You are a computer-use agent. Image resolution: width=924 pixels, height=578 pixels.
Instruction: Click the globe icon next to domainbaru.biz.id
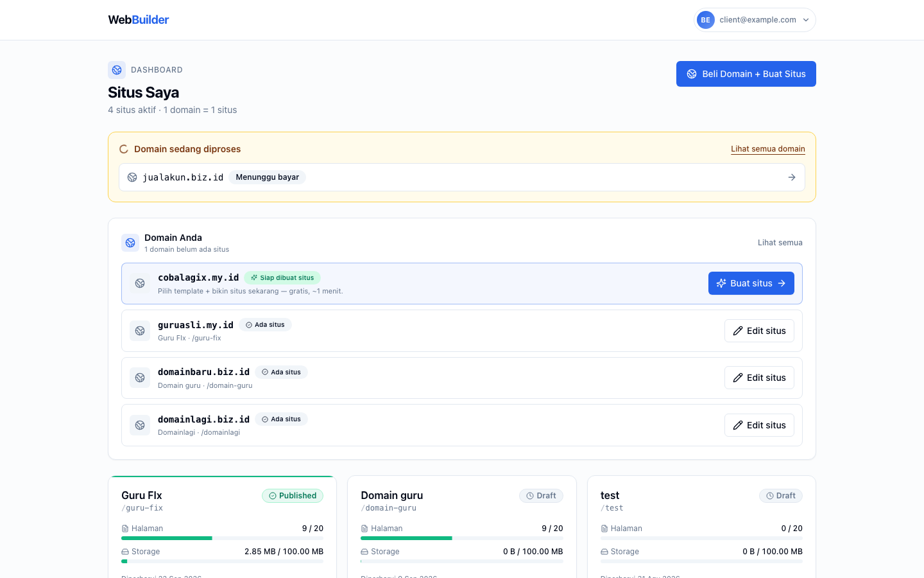click(140, 378)
